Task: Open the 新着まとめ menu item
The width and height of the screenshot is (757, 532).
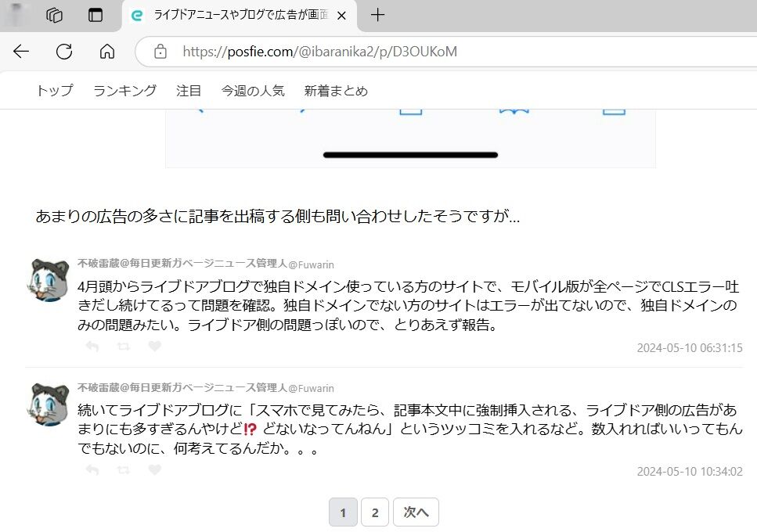Action: tap(336, 91)
